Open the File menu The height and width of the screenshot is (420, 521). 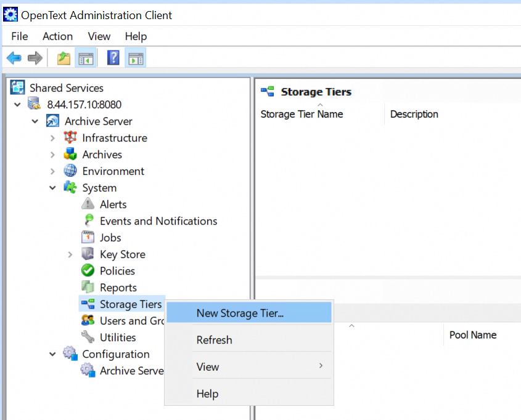(20, 36)
